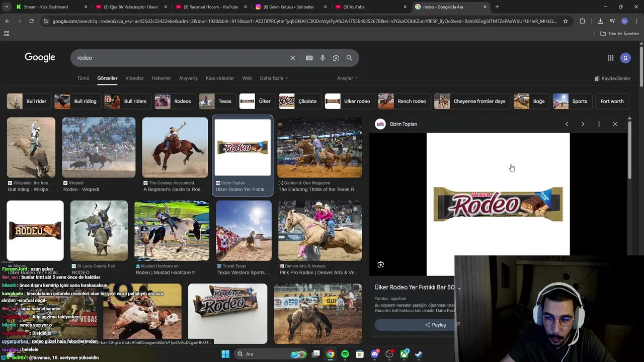Image resolution: width=644 pixels, height=362 pixels.
Task: Expand the Daha fazla dropdown
Action: click(x=274, y=78)
